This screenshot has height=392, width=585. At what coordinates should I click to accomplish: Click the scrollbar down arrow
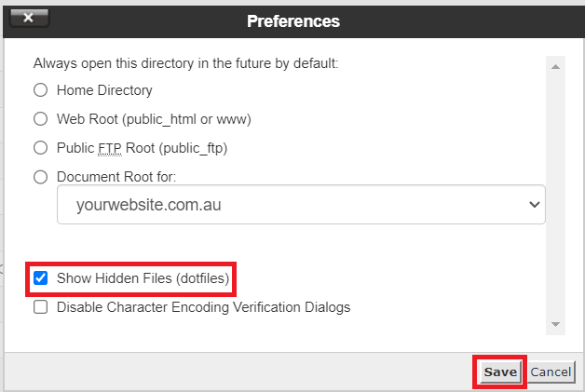pos(556,324)
